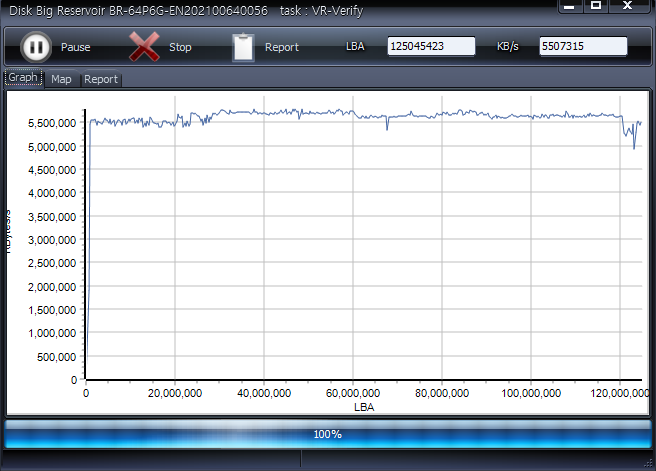Click the Stop text label
Screen dimensions: 656x471
pos(180,48)
